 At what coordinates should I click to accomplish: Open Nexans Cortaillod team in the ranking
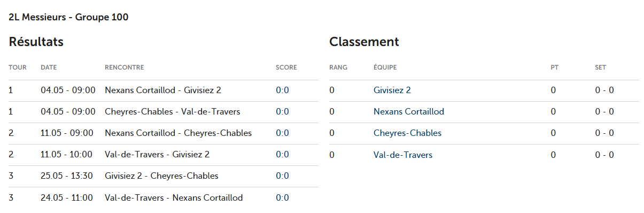point(409,112)
